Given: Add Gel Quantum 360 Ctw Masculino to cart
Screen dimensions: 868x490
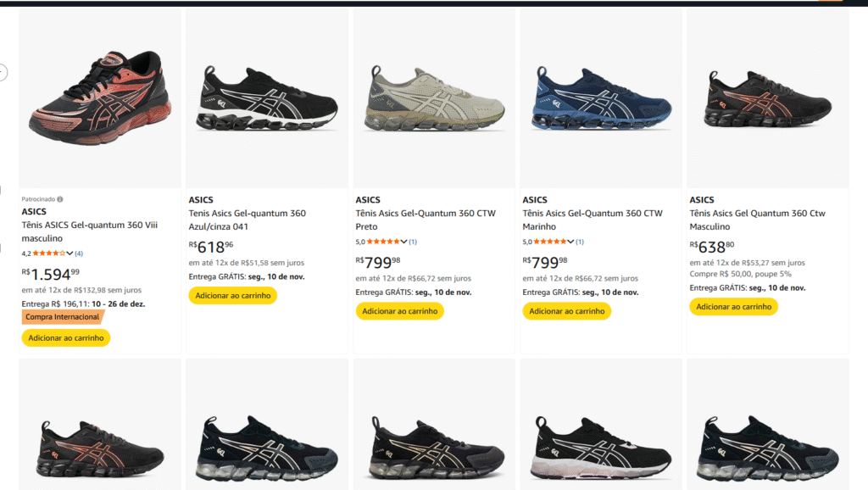Looking at the screenshot, I should point(733,307).
